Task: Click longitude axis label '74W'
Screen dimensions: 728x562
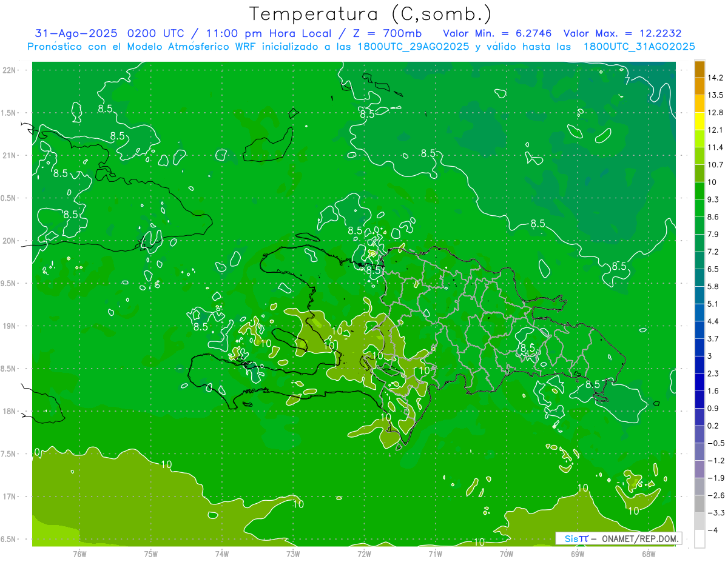Action: (x=222, y=554)
